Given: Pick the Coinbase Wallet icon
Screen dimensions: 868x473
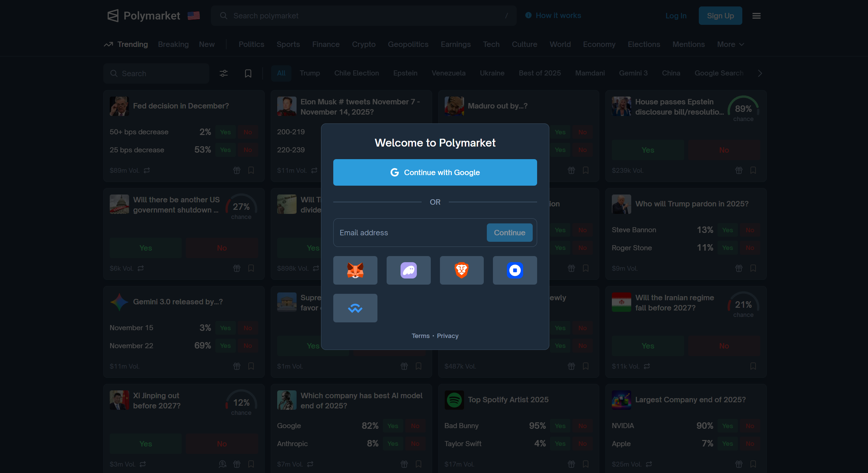Looking at the screenshot, I should [x=515, y=270].
